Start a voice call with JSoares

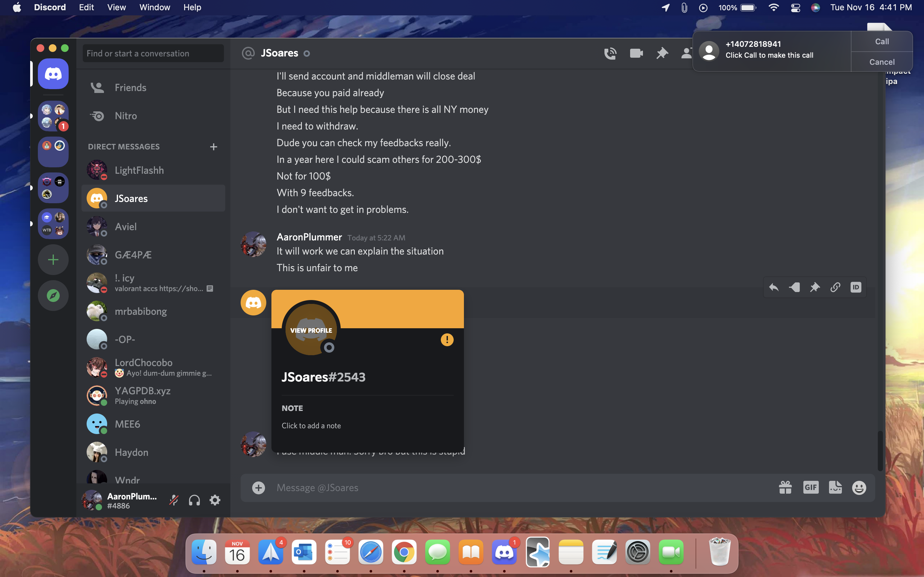[x=611, y=54]
